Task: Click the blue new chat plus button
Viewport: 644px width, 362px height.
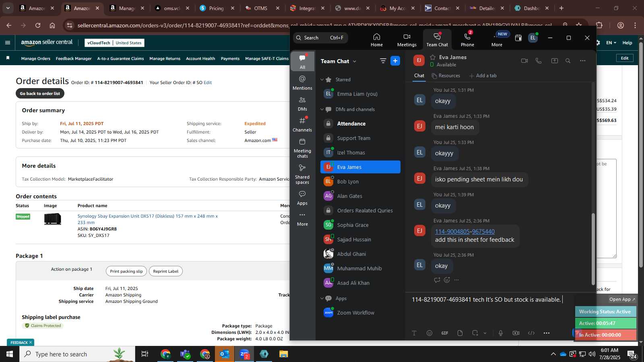Action: [x=395, y=61]
